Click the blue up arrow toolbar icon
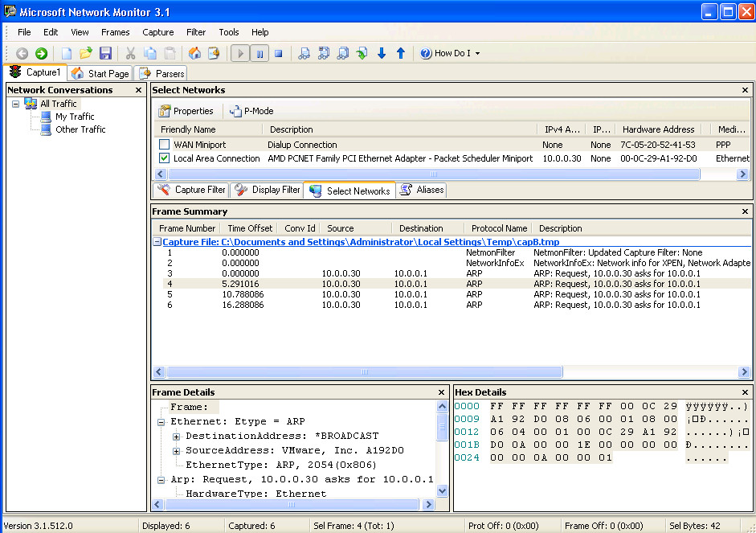 click(x=401, y=54)
